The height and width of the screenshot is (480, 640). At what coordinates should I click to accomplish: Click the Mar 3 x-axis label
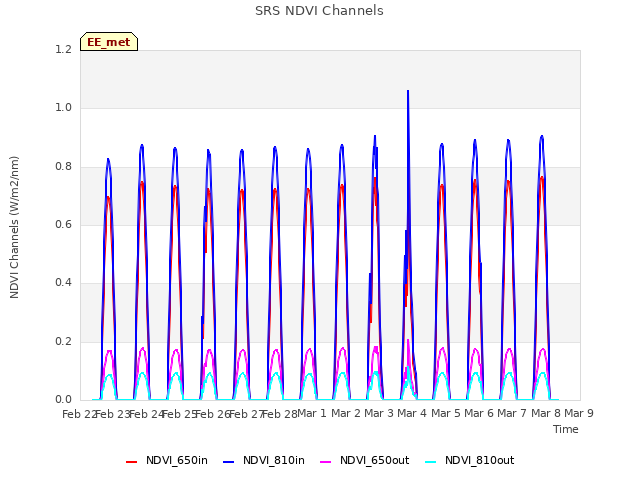tap(379, 413)
